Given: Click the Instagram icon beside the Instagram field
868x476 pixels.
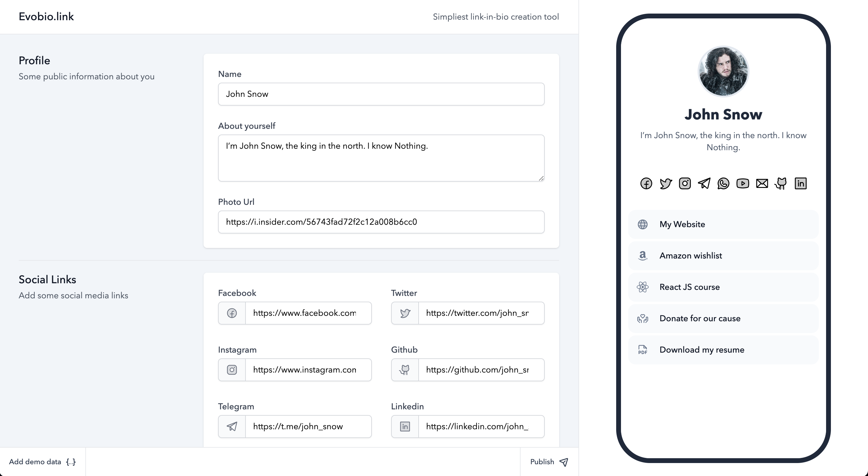Looking at the screenshot, I should coord(232,370).
